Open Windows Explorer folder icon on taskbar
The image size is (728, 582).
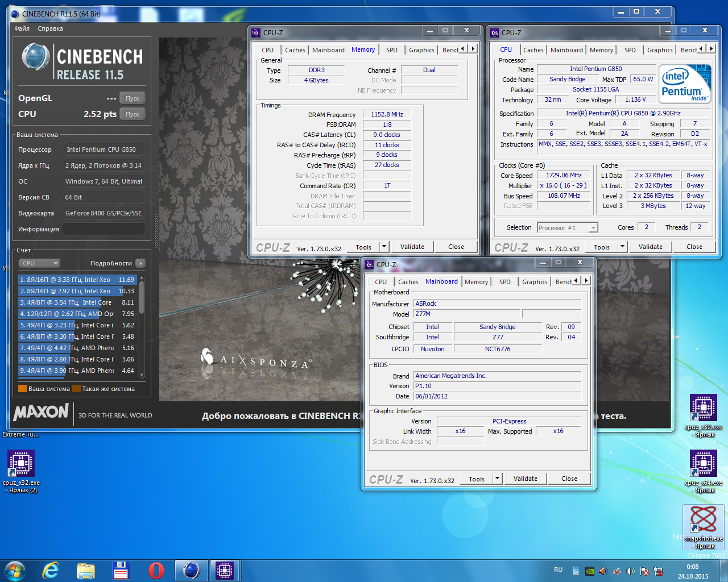[86, 571]
